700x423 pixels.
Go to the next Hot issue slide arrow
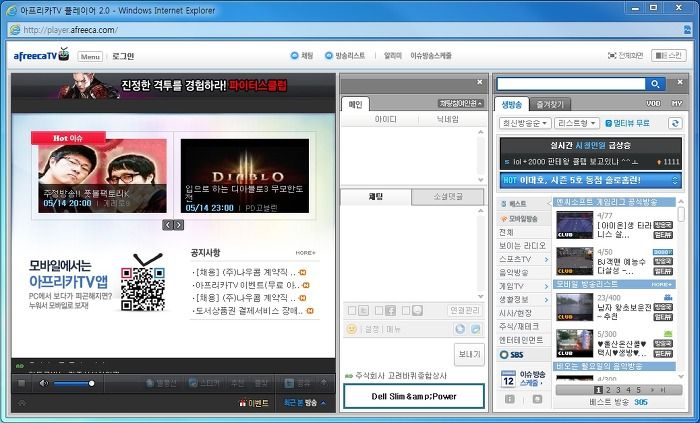click(178, 225)
